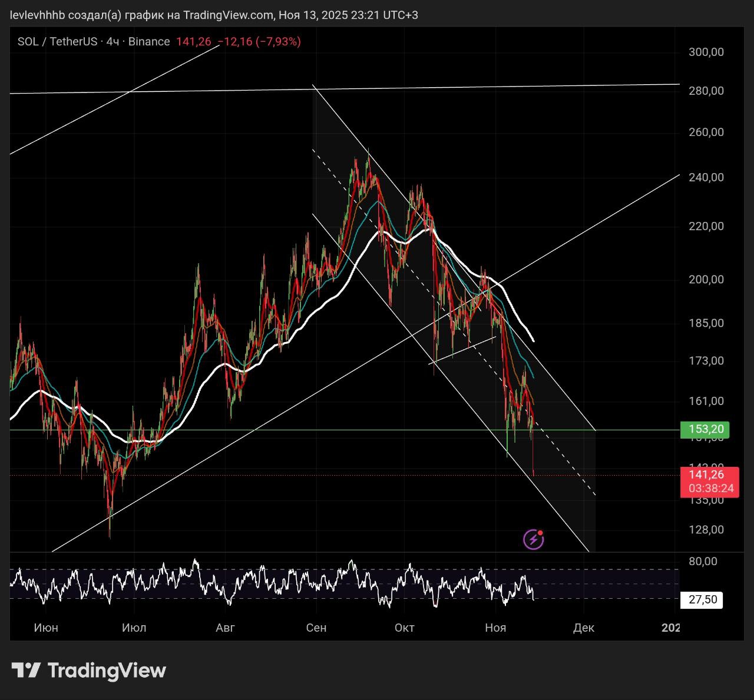Image resolution: width=754 pixels, height=700 pixels.
Task: Click the TradingView logo at bottom left
Action: coord(89,671)
